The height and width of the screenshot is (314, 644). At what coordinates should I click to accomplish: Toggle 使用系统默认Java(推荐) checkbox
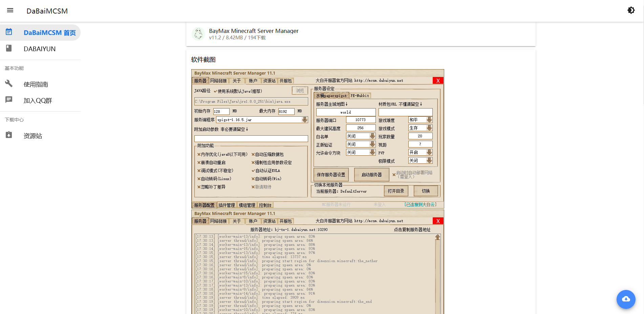pos(238,91)
